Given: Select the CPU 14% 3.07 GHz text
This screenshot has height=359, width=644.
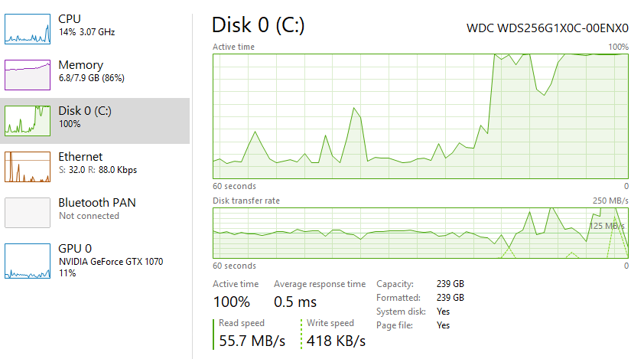Looking at the screenshot, I should tap(86, 31).
